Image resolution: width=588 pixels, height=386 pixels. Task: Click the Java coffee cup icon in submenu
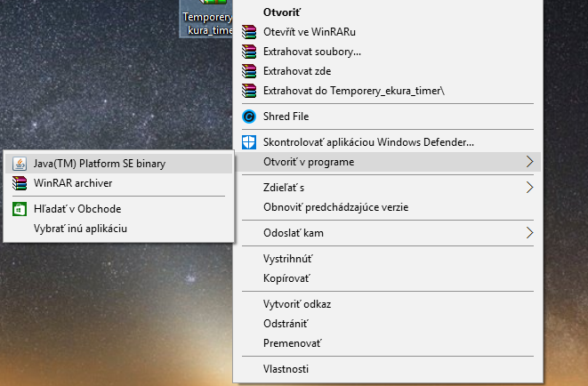point(19,164)
